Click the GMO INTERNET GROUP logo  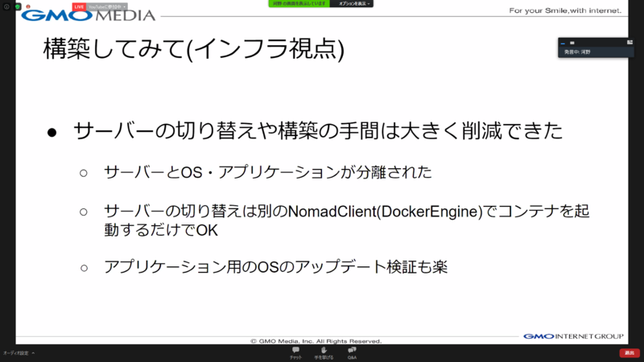click(573, 336)
